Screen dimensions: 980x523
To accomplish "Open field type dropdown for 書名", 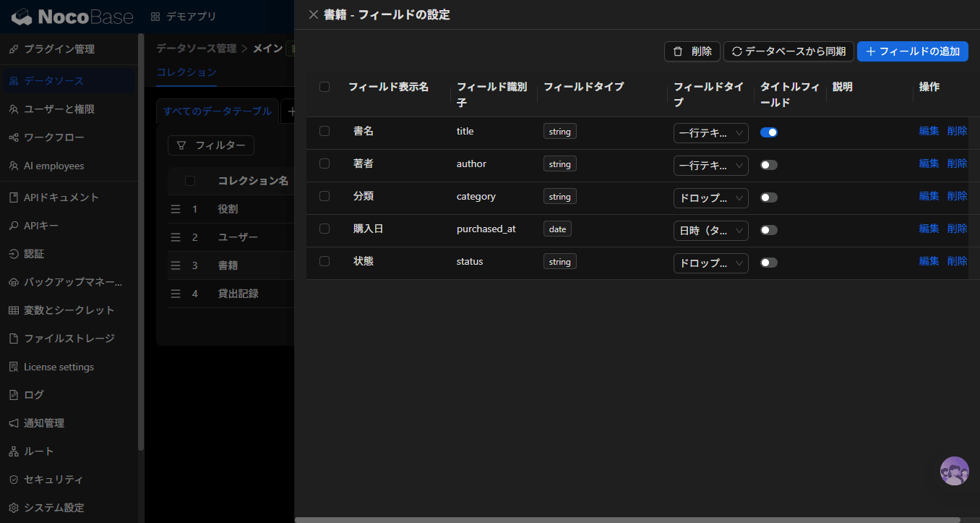I will tap(711, 133).
